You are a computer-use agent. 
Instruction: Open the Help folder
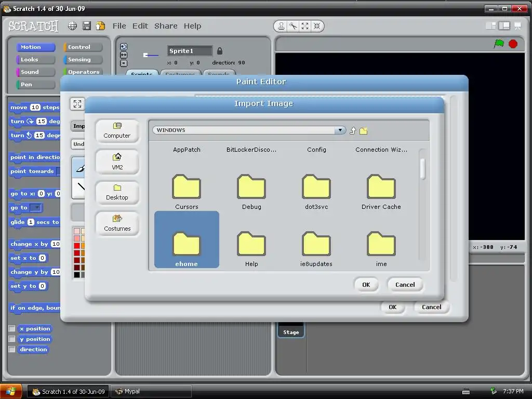point(251,249)
